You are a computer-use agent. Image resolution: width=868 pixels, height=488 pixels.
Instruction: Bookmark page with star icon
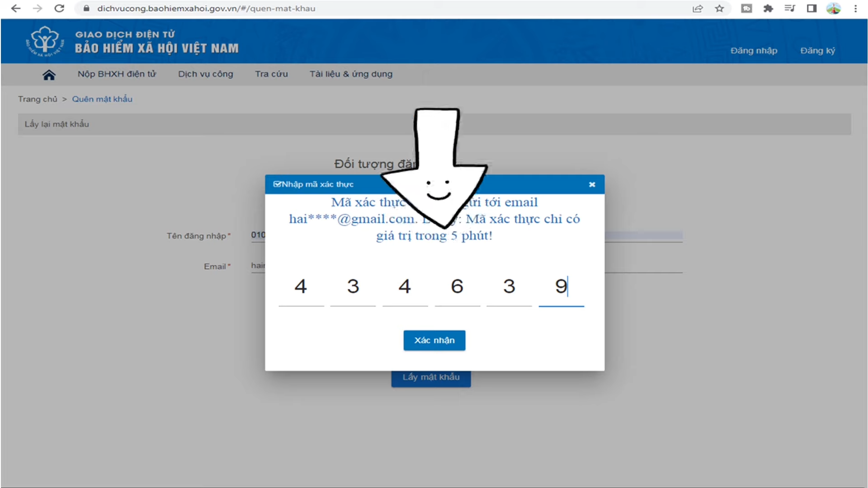pyautogui.click(x=719, y=9)
